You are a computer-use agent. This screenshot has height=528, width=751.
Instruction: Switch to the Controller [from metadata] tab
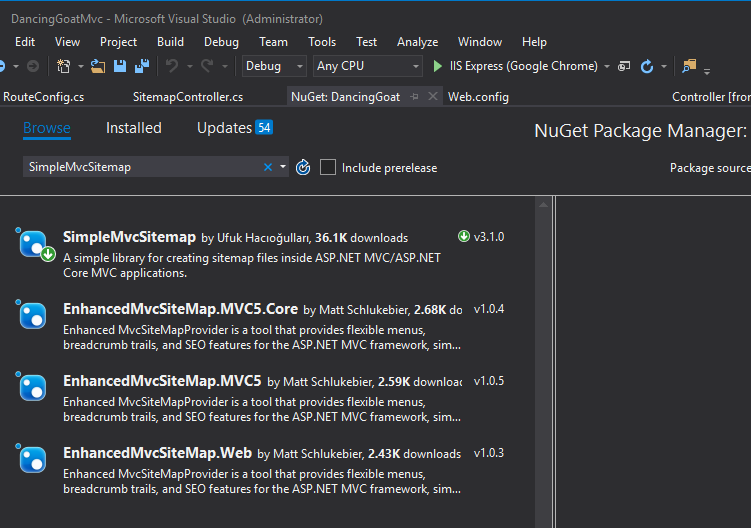click(711, 97)
